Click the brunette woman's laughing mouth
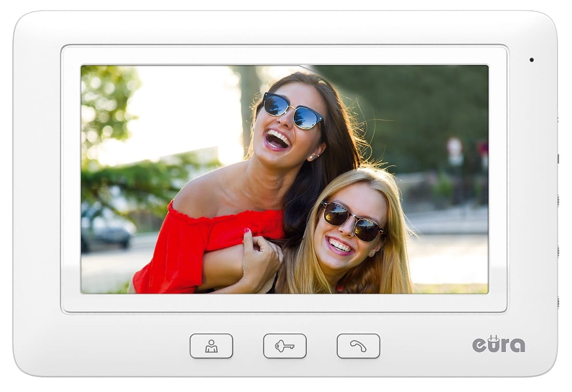The height and width of the screenshot is (392, 572). [x=277, y=139]
